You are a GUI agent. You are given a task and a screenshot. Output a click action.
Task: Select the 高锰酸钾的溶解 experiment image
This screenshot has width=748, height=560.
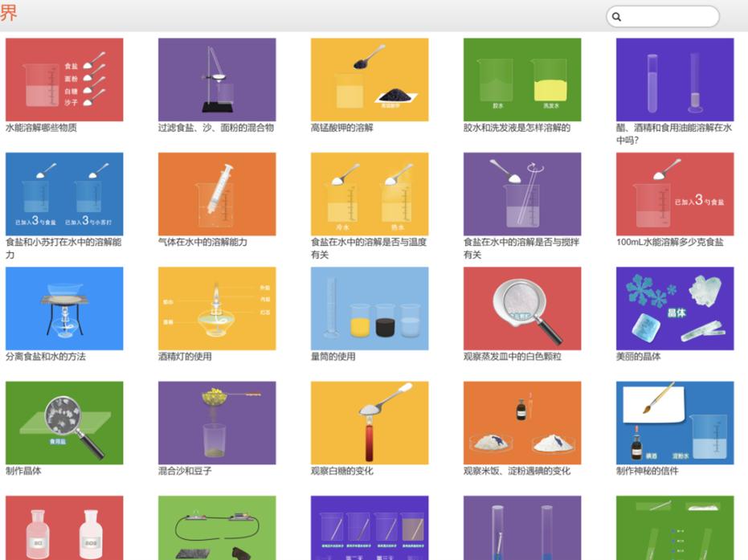(x=370, y=80)
